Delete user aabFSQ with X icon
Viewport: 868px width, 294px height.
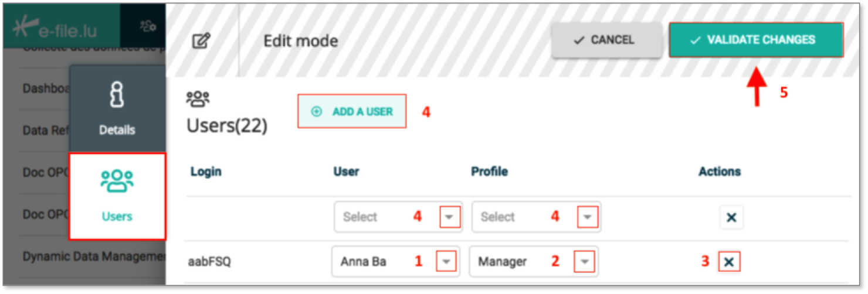pyautogui.click(x=729, y=262)
